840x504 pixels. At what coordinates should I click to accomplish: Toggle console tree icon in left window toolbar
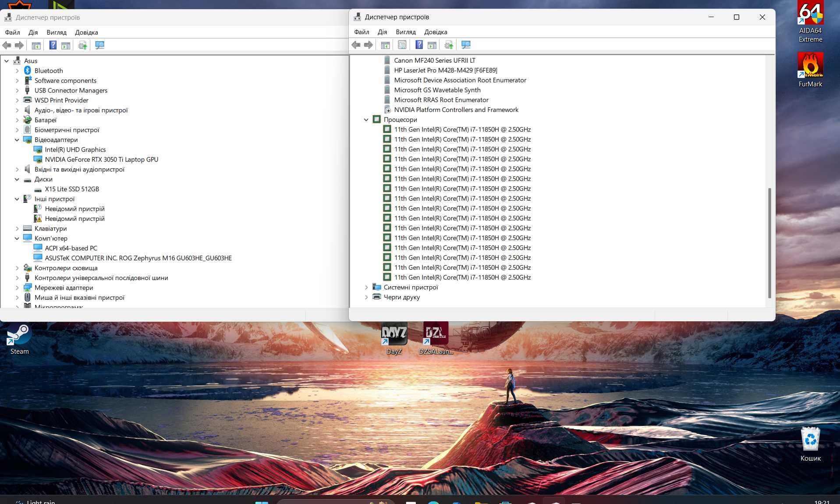[36, 45]
